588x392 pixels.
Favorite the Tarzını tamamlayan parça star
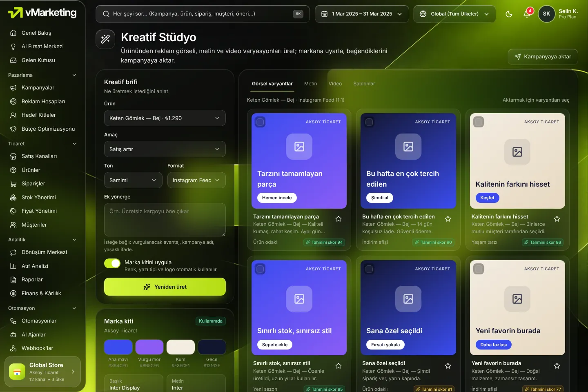pyautogui.click(x=339, y=219)
